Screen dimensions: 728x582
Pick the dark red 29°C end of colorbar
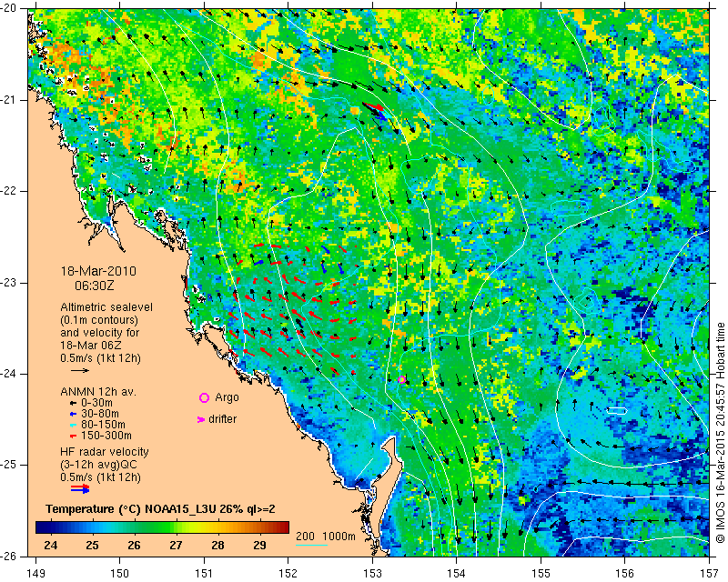pos(282,527)
